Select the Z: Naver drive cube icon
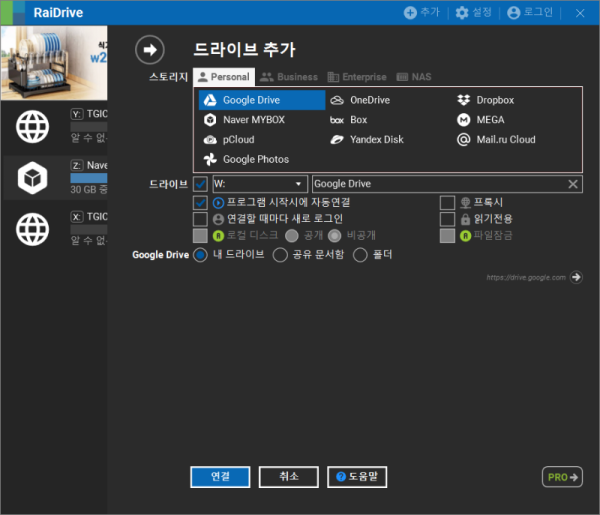The image size is (600, 515). tap(33, 178)
